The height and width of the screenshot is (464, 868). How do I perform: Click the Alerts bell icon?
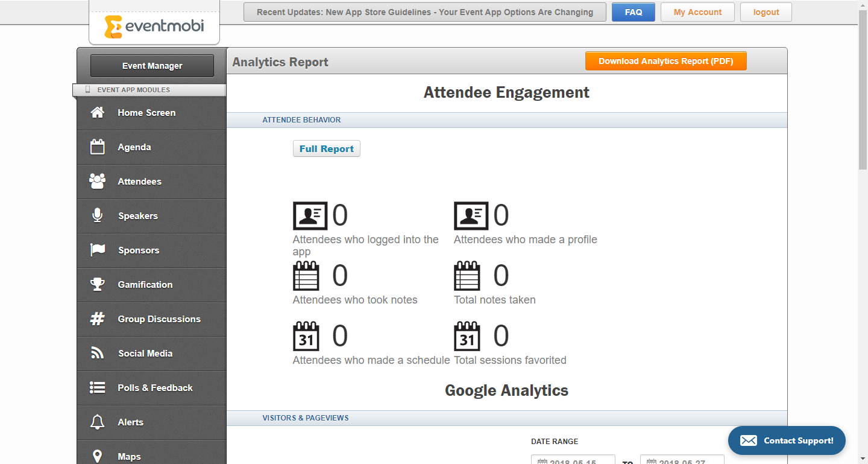point(97,422)
